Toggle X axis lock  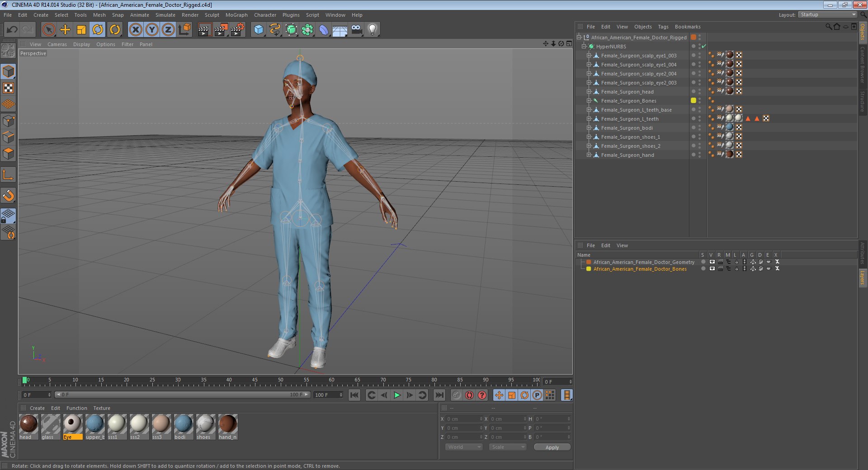tap(135, 30)
